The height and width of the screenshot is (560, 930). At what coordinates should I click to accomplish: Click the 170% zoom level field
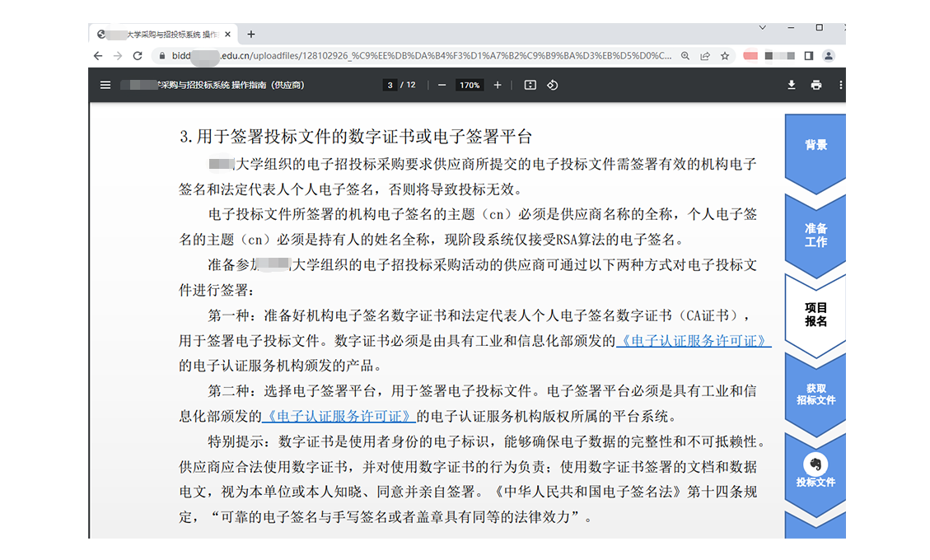[470, 85]
